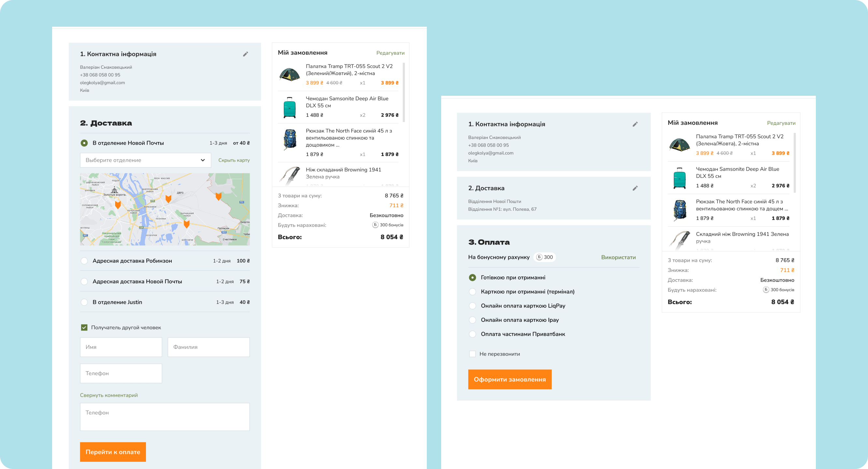Click North Face backpack image in left order list
This screenshot has height=469, width=868.
(289, 139)
